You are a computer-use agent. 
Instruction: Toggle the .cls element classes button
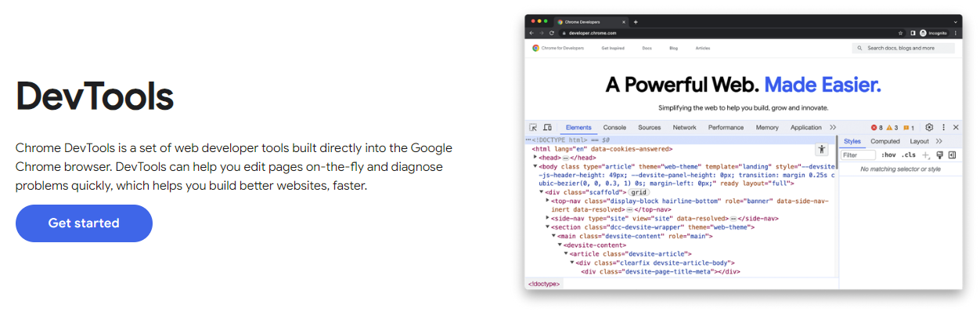[908, 155]
